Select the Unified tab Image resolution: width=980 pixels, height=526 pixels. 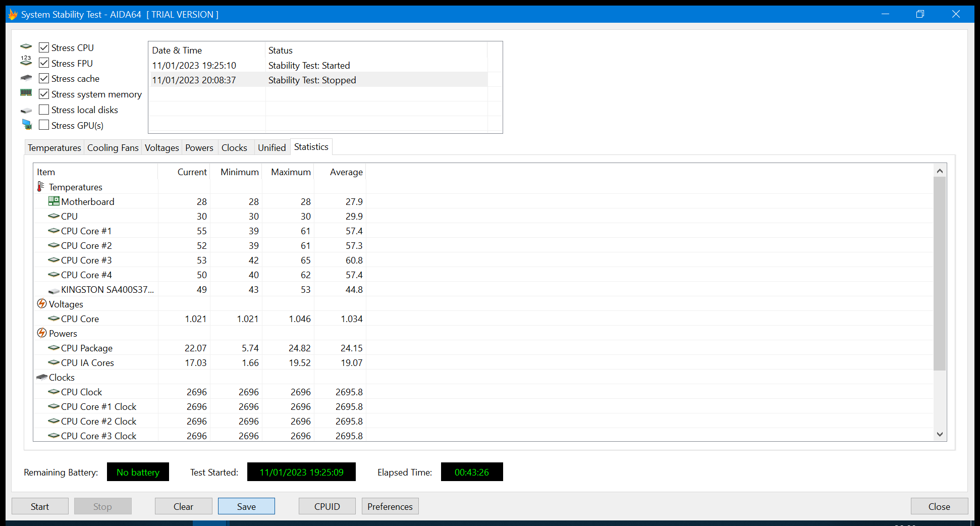point(272,147)
